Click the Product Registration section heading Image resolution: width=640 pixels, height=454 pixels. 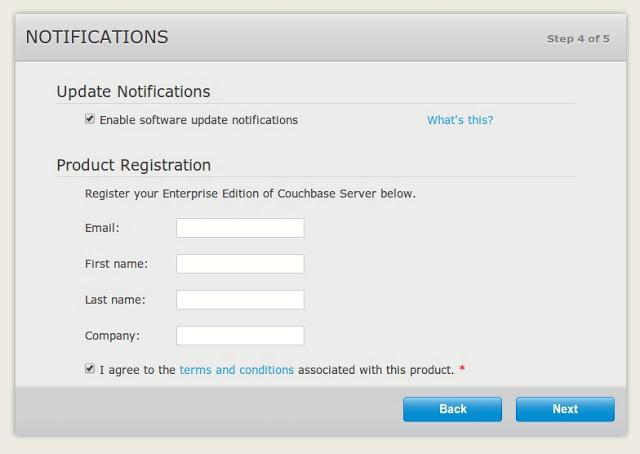tap(134, 165)
